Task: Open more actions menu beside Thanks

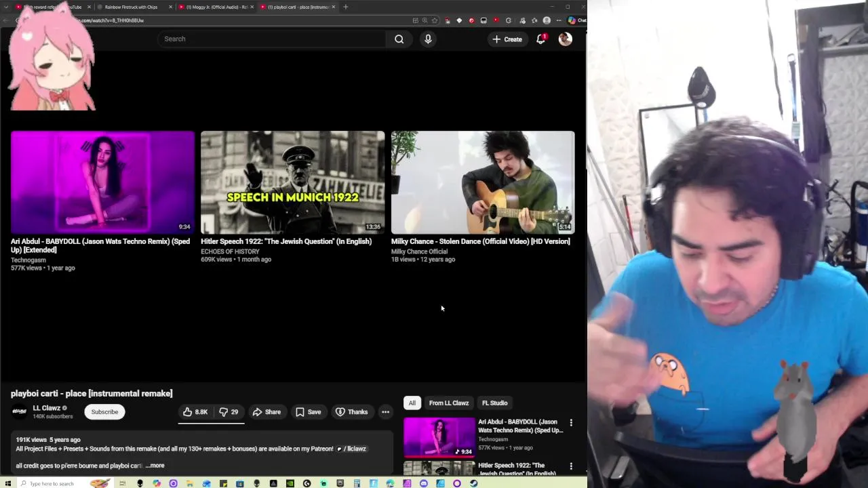Action: click(385, 412)
